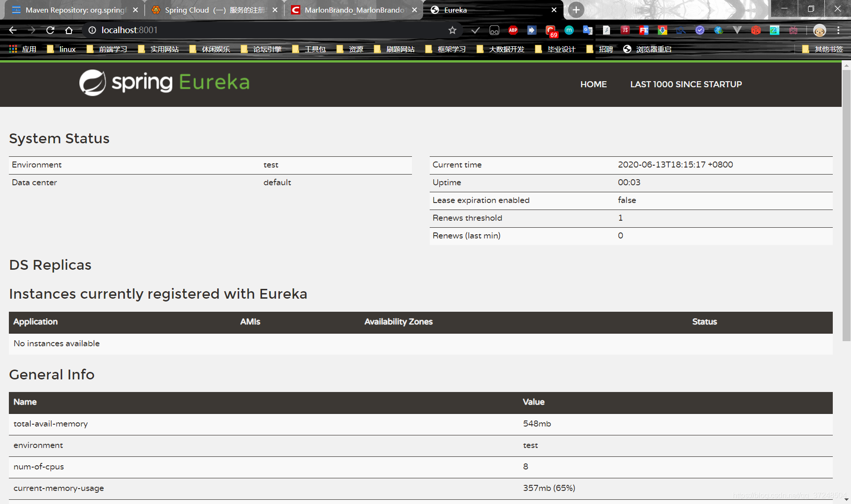851x504 pixels.
Task: View site information icon in address bar
Action: 92,30
